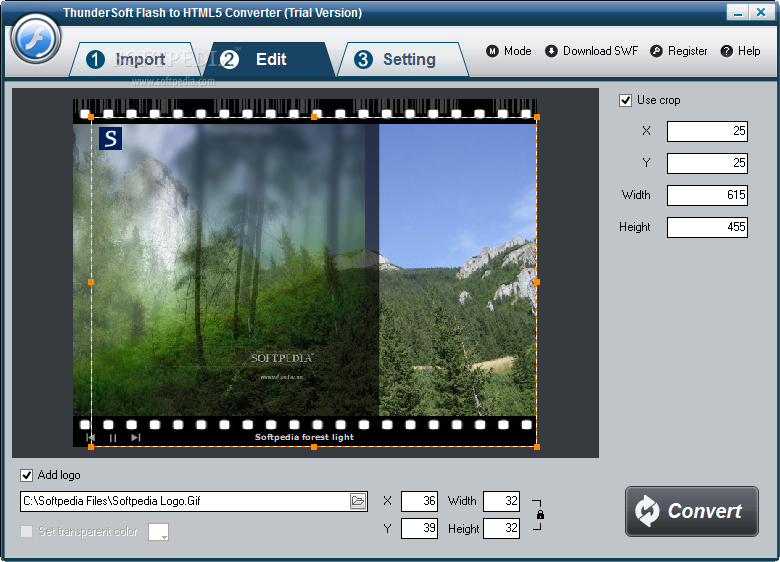
Task: Click Download SWF in the toolbar
Action: click(x=591, y=51)
